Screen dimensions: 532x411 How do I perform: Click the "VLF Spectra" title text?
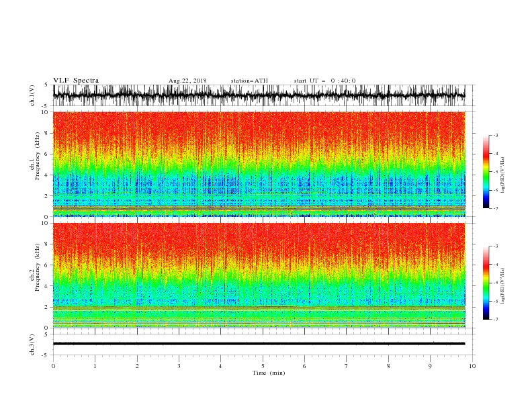76,81
